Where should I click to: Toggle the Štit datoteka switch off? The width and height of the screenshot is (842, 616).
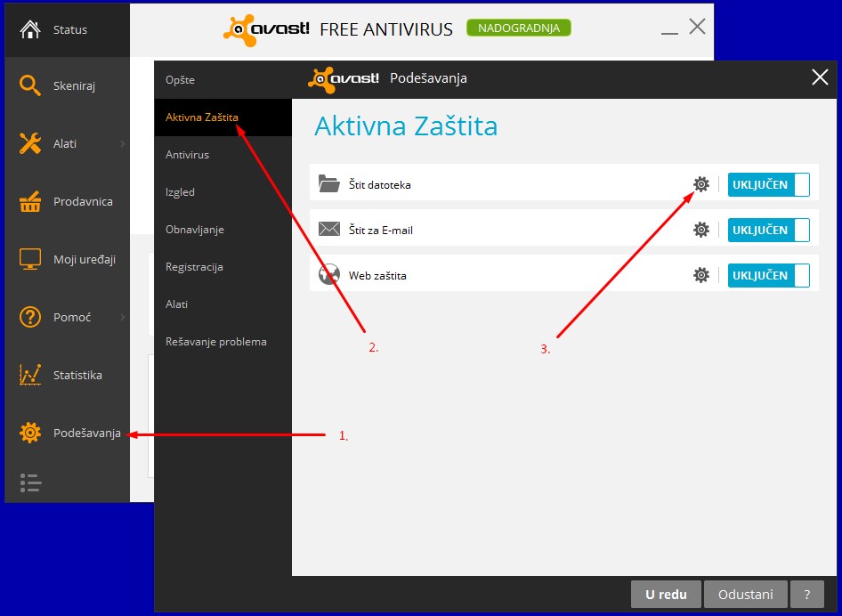[768, 184]
